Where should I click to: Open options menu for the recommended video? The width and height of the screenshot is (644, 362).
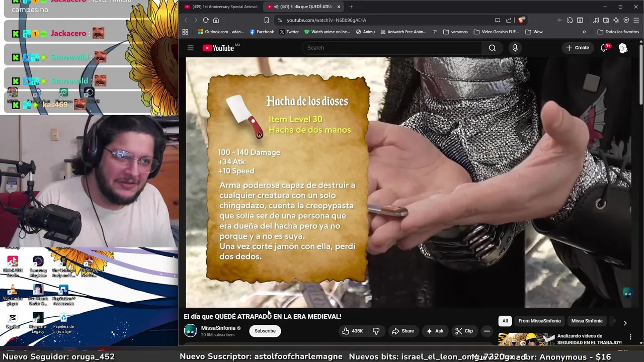click(x=630, y=337)
